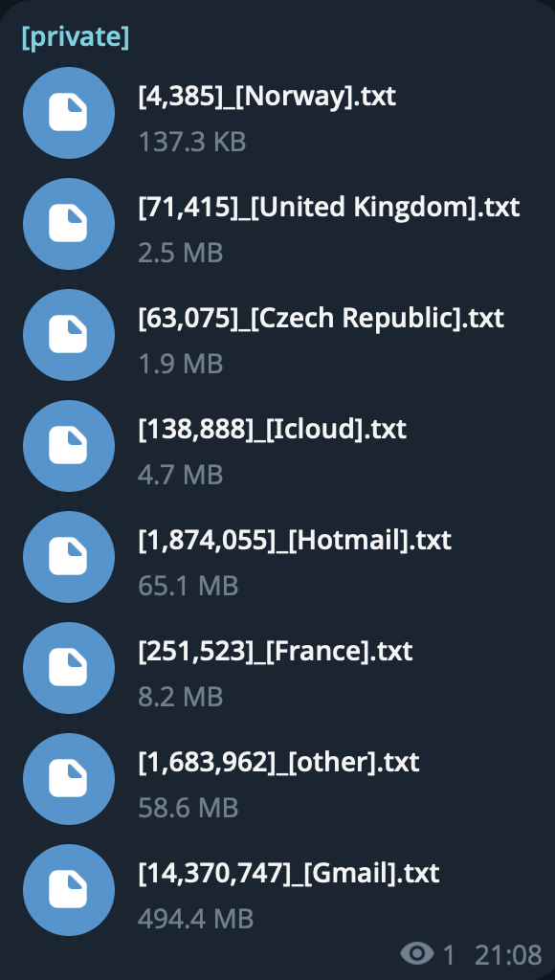Click the Gmail file's document icon
Image resolution: width=555 pixels, height=980 pixels.
[69, 890]
